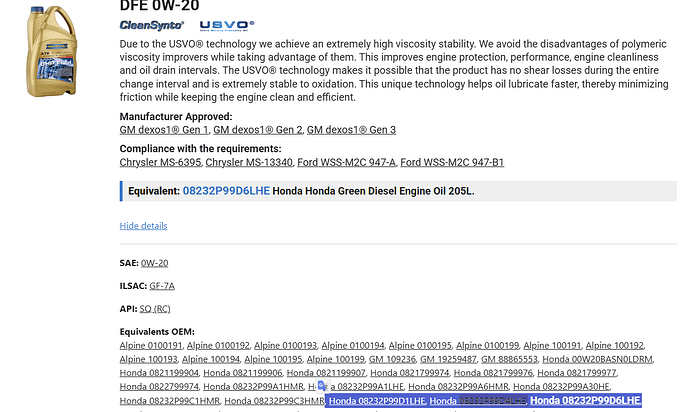Open GM dexos1 Gen 1 approval link

click(x=164, y=130)
